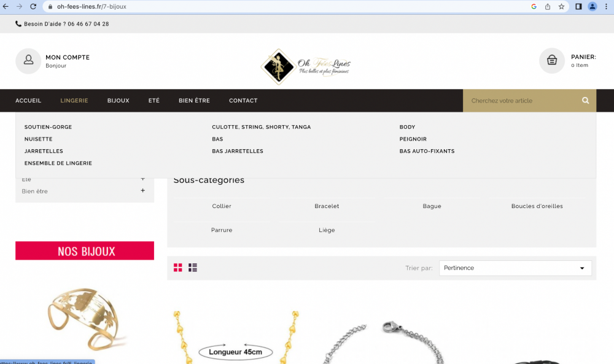Image resolution: width=614 pixels, height=364 pixels.
Task: Open the Accueil menu item
Action: [x=28, y=101]
